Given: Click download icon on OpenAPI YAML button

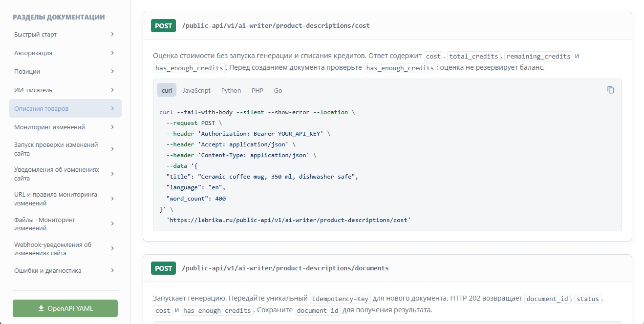Looking at the screenshot, I should coord(41,308).
